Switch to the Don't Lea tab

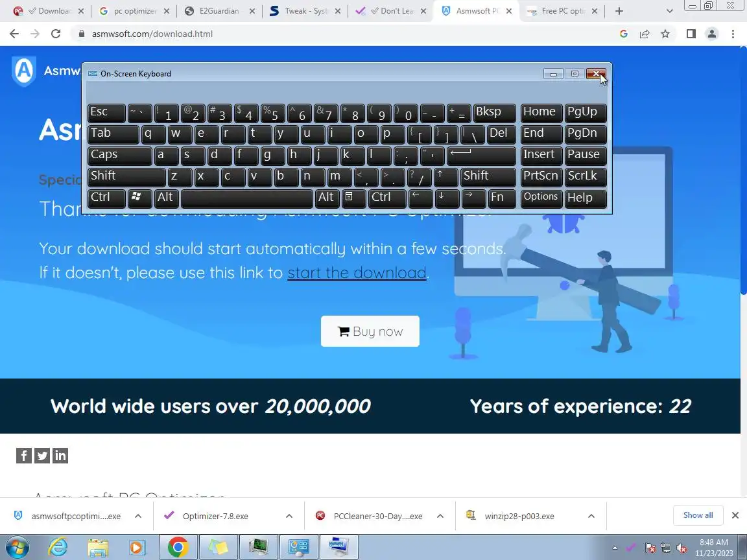pos(390,11)
